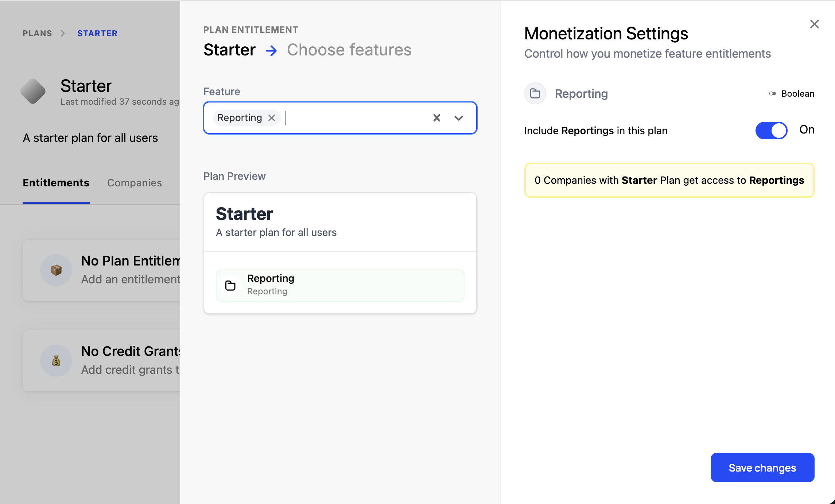This screenshot has width=835, height=504.
Task: Click the blue arrow beside Starter heading
Action: (x=271, y=50)
